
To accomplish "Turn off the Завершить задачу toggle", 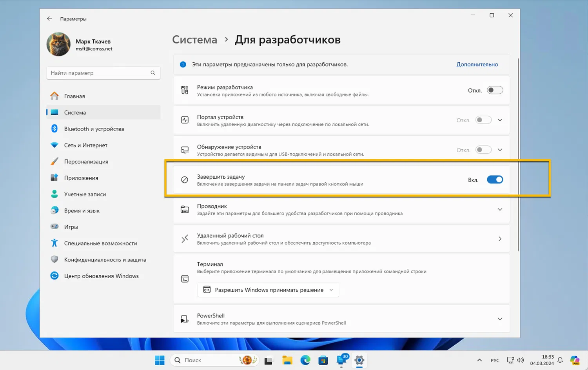I will pos(495,180).
